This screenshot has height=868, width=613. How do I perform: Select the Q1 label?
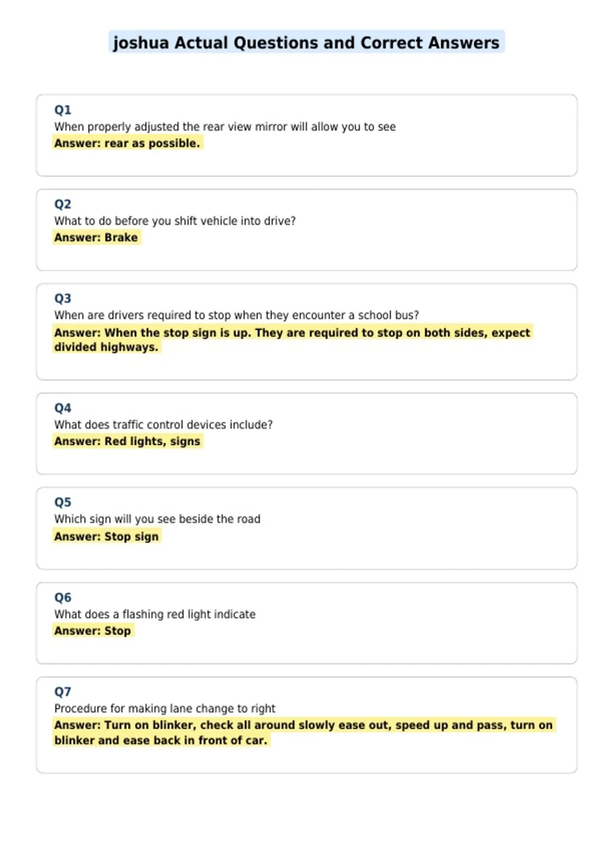coord(63,110)
